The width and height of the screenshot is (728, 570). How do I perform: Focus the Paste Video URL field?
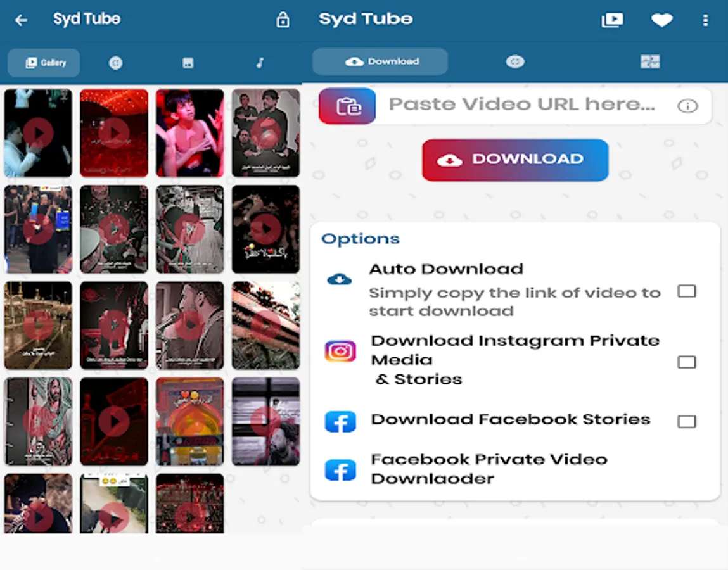tap(522, 105)
